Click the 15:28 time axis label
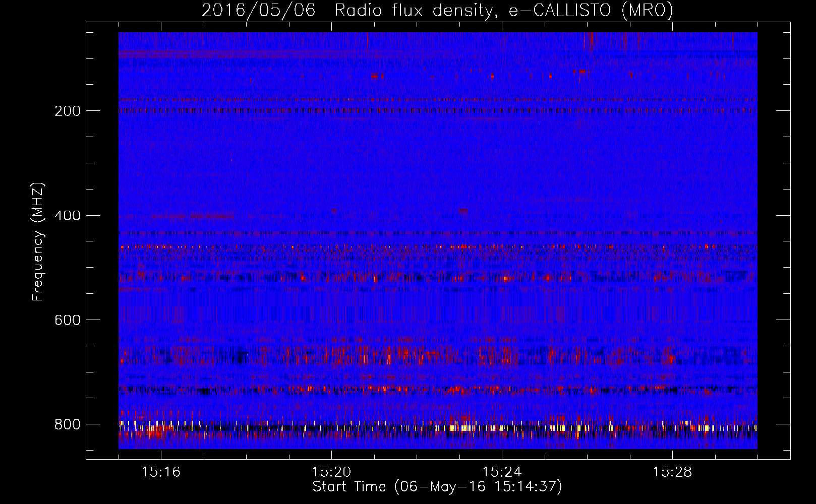 pos(672,472)
